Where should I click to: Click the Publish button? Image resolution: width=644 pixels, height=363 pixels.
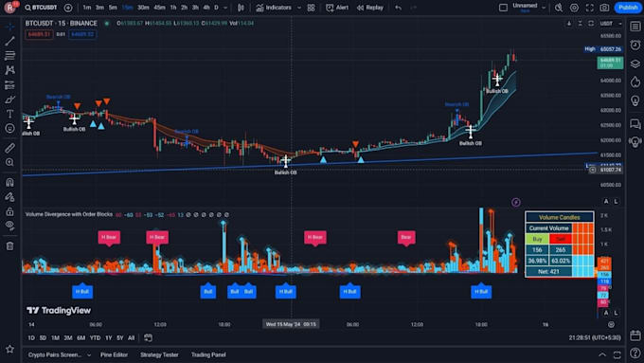628,8
